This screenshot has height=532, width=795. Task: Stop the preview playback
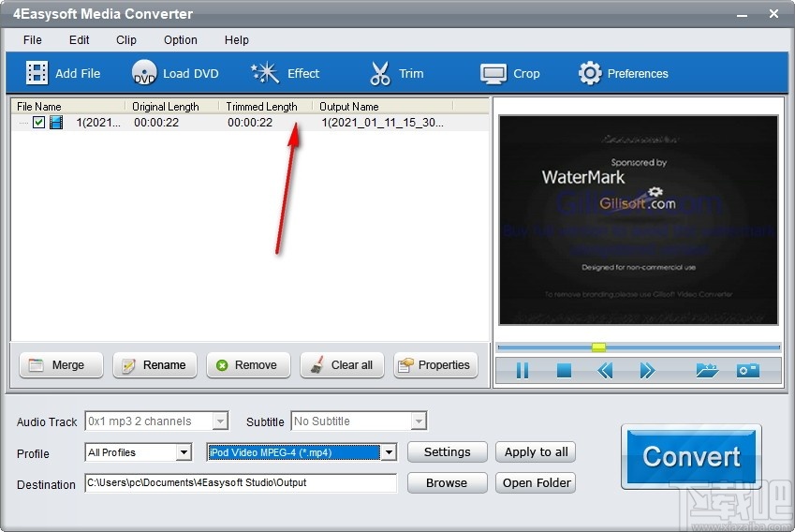coord(564,370)
